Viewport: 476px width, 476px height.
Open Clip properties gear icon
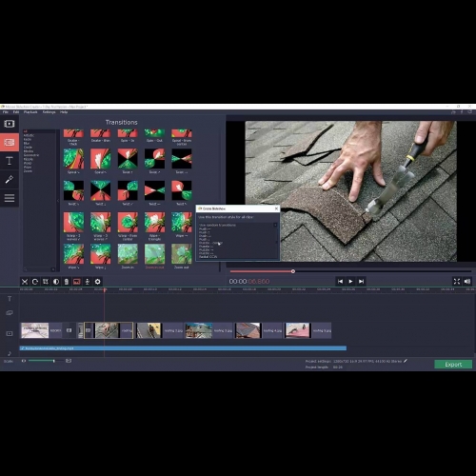click(x=98, y=282)
